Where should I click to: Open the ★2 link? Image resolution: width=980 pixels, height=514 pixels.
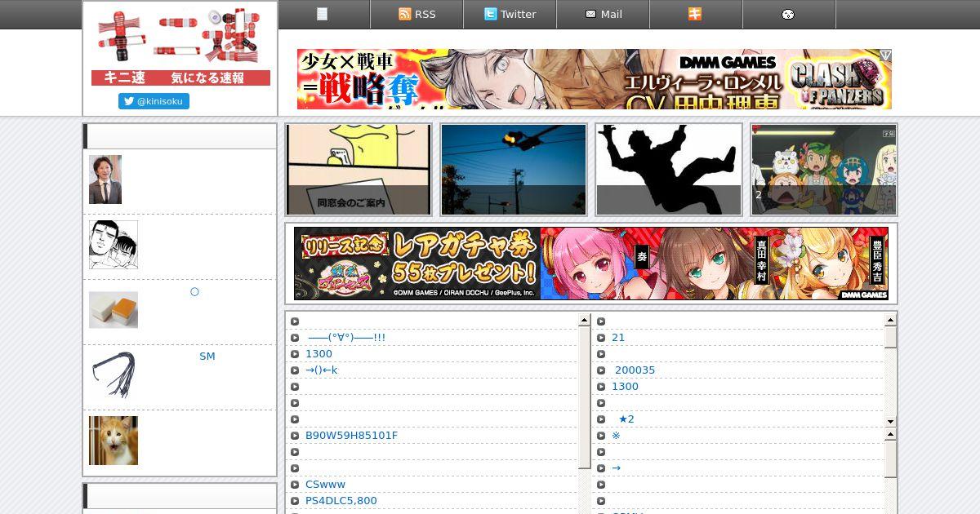(x=626, y=419)
